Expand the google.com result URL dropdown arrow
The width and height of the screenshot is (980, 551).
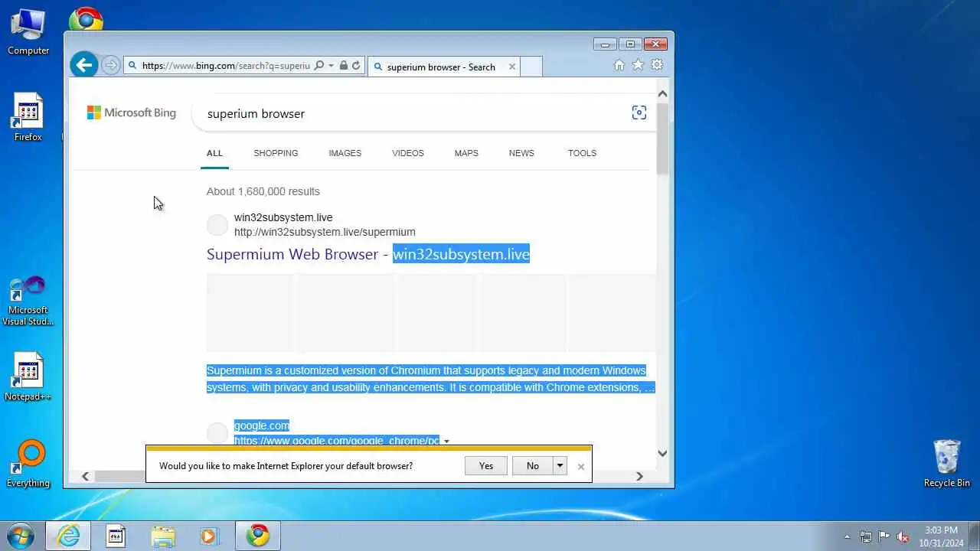446,442
